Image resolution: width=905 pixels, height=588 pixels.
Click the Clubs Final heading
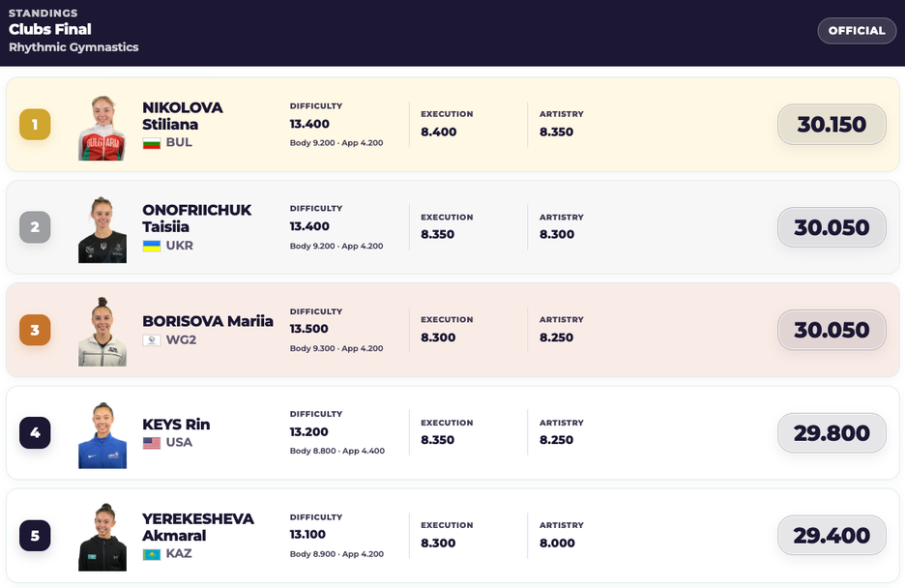(50, 29)
